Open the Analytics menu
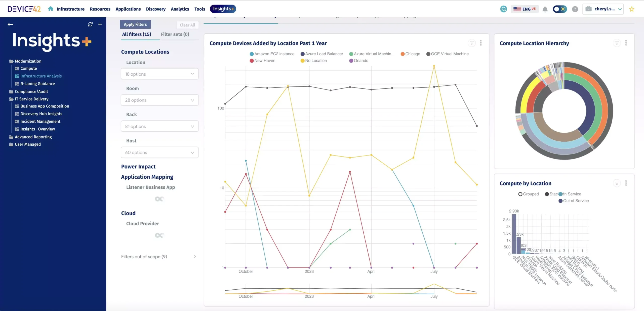 [x=180, y=9]
